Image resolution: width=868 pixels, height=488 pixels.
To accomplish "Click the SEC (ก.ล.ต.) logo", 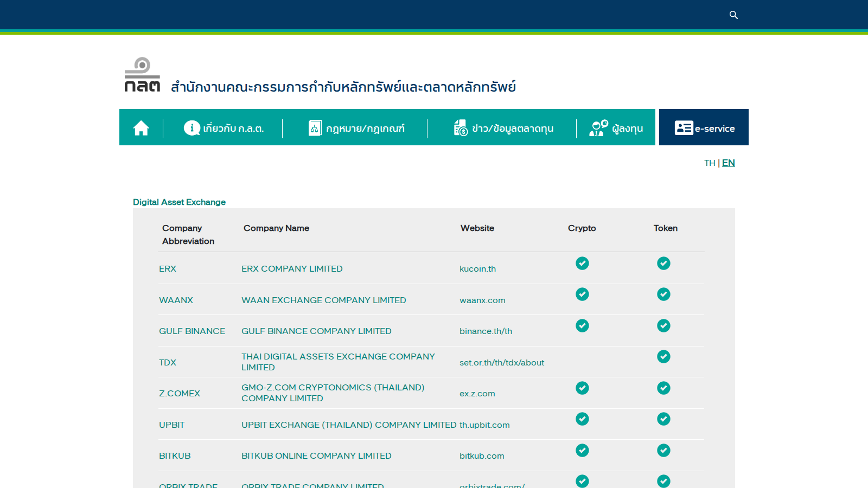I will coord(142,75).
